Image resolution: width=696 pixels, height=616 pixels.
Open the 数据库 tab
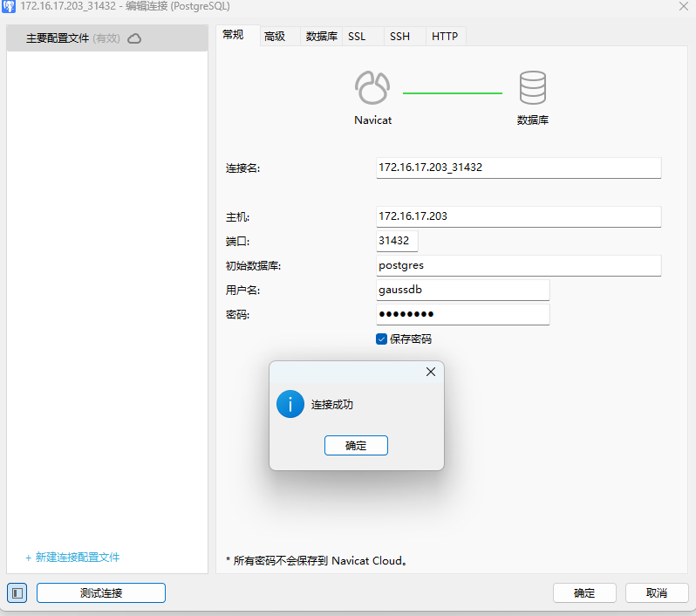pyautogui.click(x=322, y=37)
